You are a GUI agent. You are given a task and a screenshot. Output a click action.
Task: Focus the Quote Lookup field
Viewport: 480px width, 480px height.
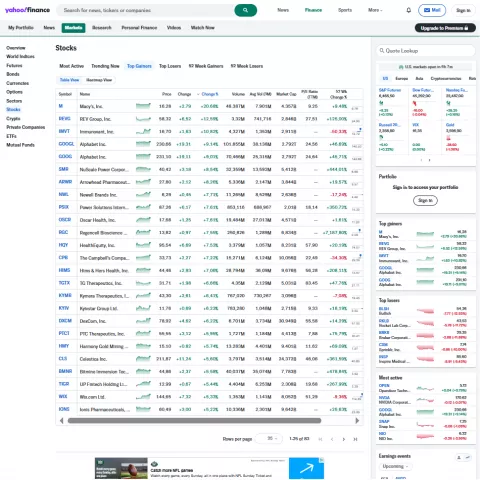pos(426,51)
